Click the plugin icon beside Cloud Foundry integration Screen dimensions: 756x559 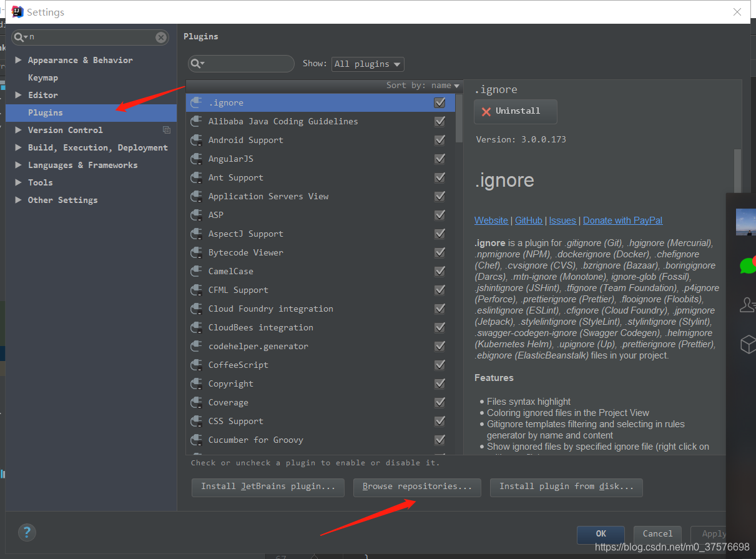(196, 309)
